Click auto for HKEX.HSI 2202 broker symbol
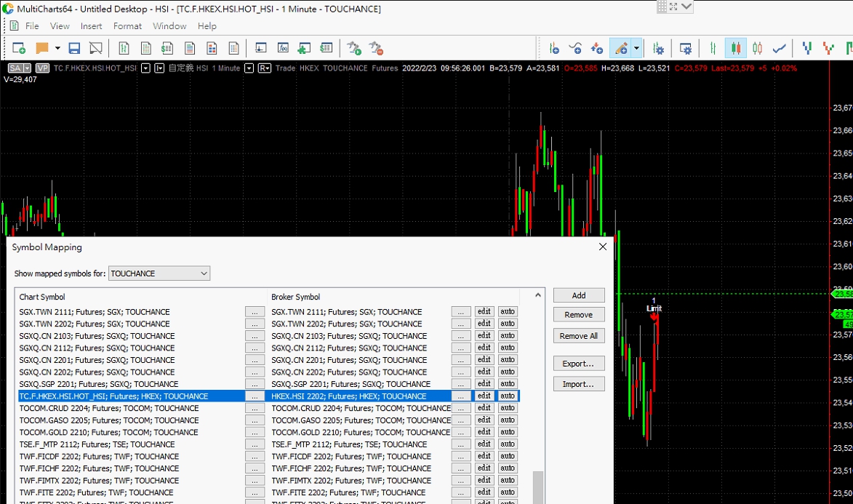This screenshot has height=504, width=853. [x=508, y=396]
